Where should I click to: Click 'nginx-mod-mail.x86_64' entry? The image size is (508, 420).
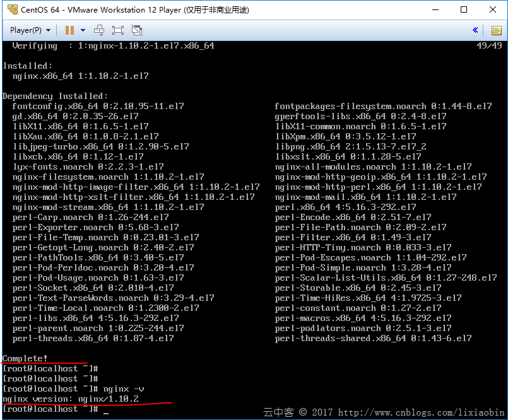[365, 197]
